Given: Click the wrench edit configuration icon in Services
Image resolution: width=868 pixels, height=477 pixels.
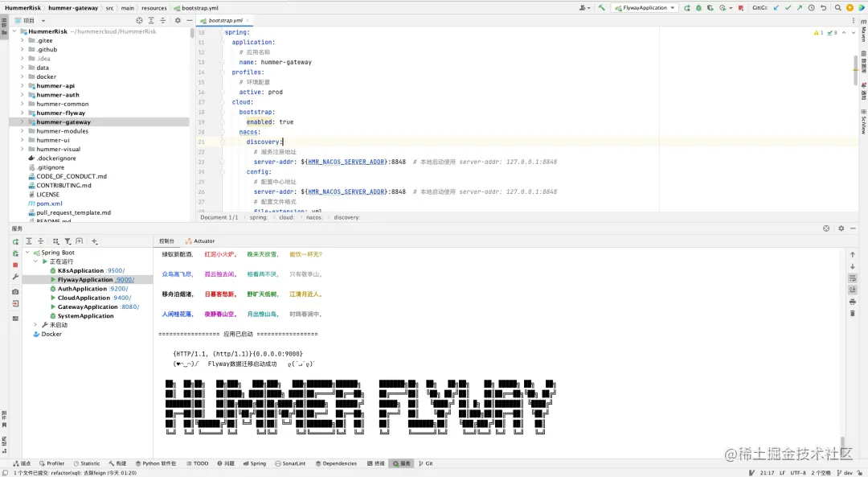Looking at the screenshot, I should coord(15,277).
